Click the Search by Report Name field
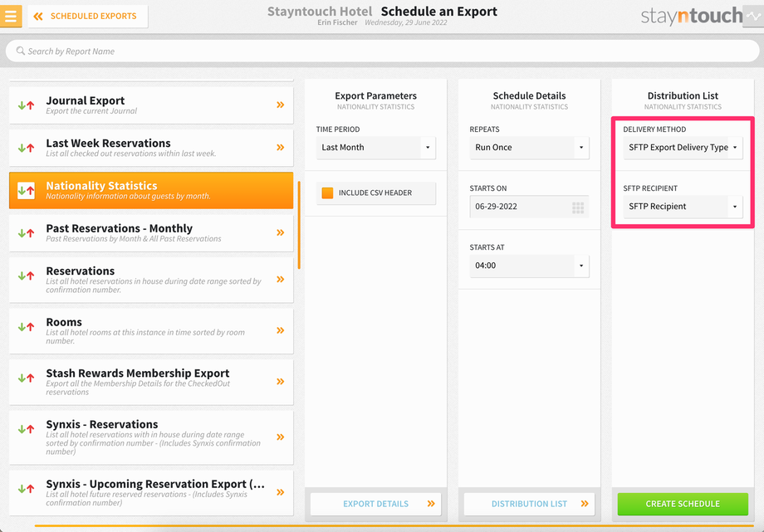764x532 pixels. click(382, 51)
